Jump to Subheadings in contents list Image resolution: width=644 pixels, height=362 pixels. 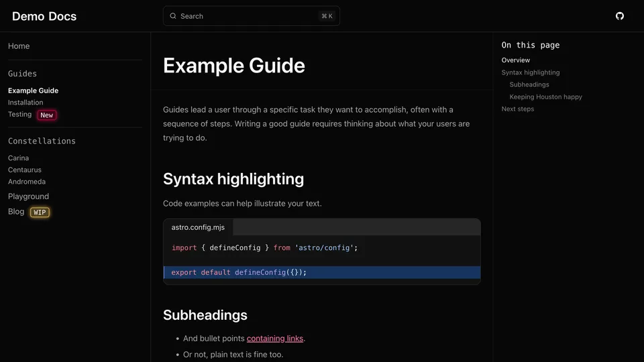pyautogui.click(x=529, y=84)
